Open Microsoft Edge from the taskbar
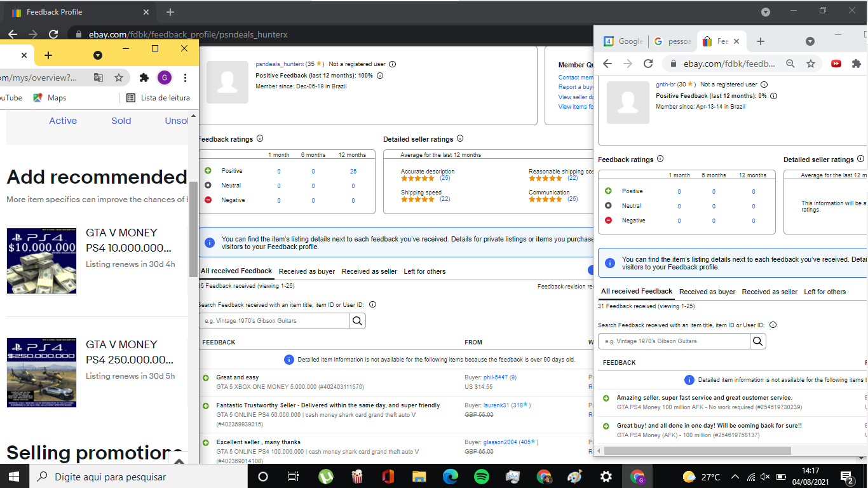The image size is (868, 488). point(451,476)
